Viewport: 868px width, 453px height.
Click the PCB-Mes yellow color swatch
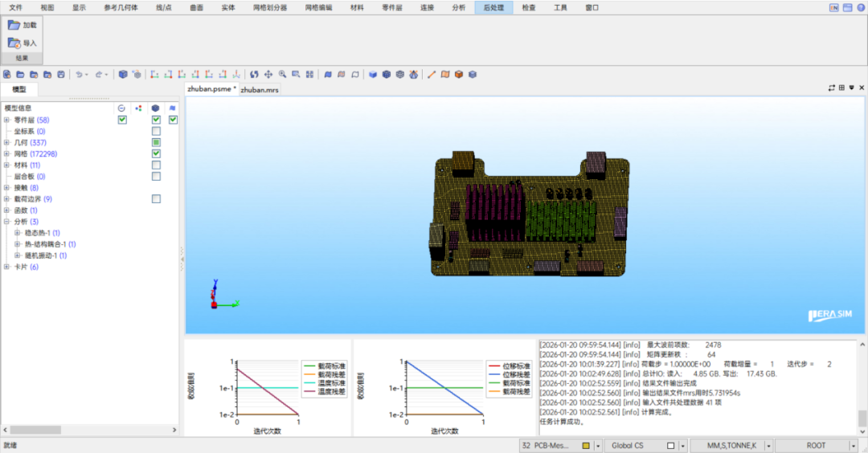(x=586, y=446)
